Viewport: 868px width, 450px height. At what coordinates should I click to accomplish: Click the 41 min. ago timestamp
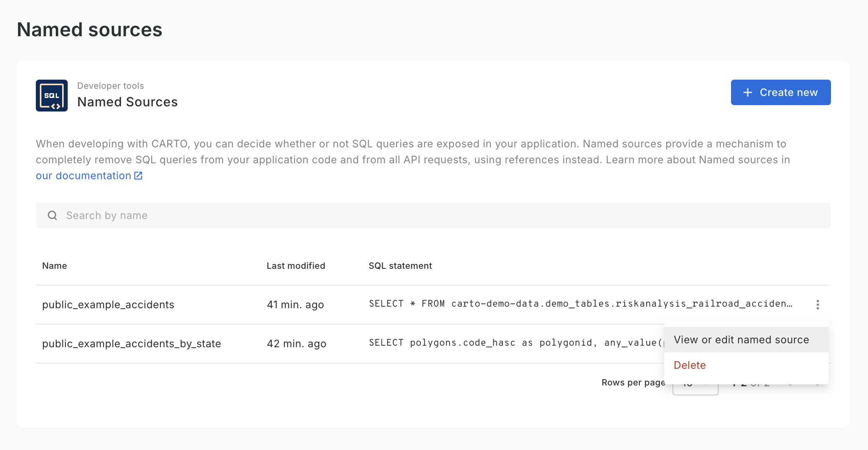(295, 305)
